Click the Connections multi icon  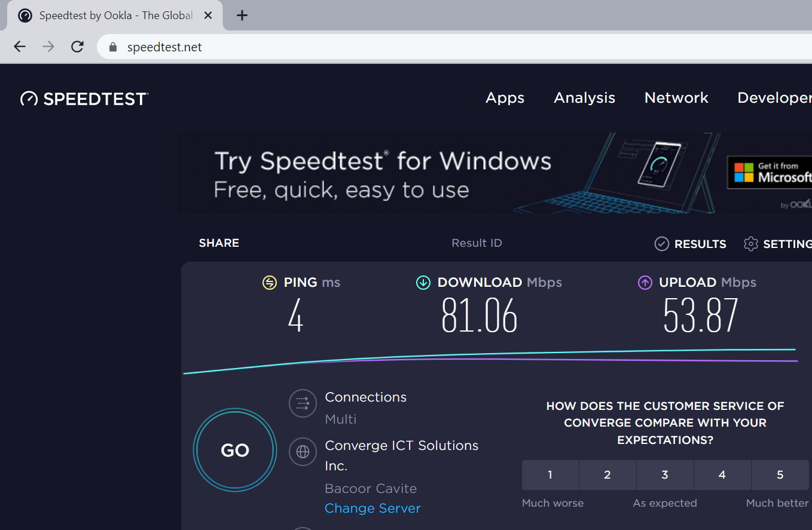point(303,403)
